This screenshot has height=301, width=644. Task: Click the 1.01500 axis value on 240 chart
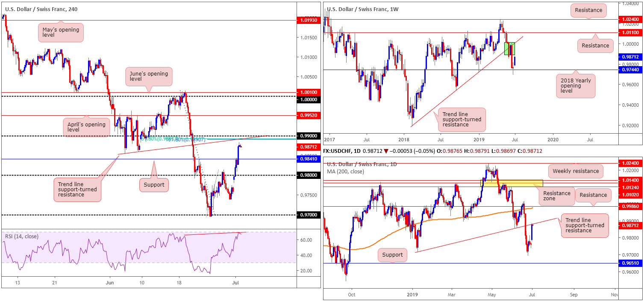pos(308,38)
